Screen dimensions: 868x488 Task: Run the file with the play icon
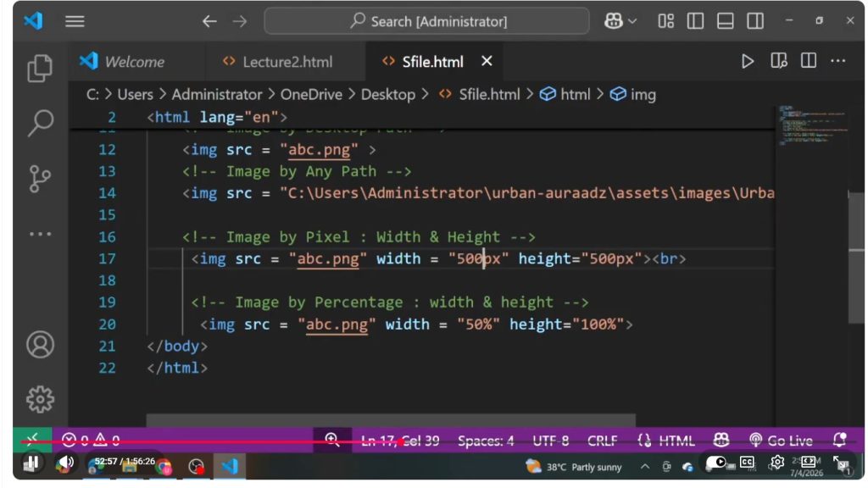pyautogui.click(x=748, y=61)
